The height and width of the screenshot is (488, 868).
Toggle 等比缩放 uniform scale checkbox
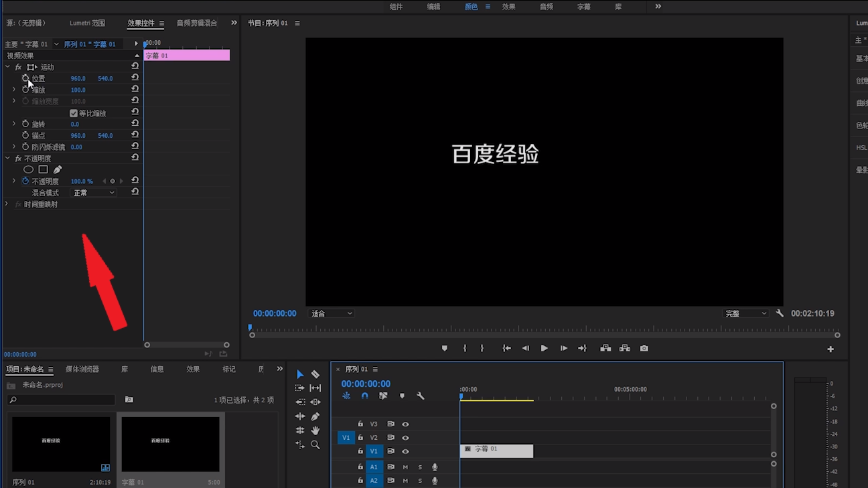coord(74,113)
